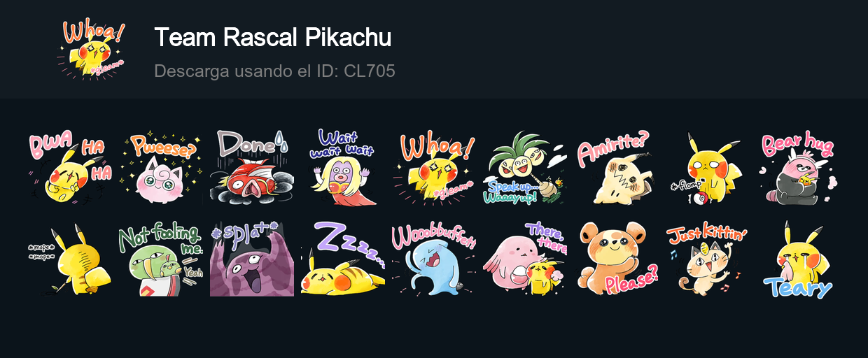This screenshot has width=868, height=358.
Task: Pick the 'Zzzz' sleeping Pikachu sticker
Action: click(343, 259)
